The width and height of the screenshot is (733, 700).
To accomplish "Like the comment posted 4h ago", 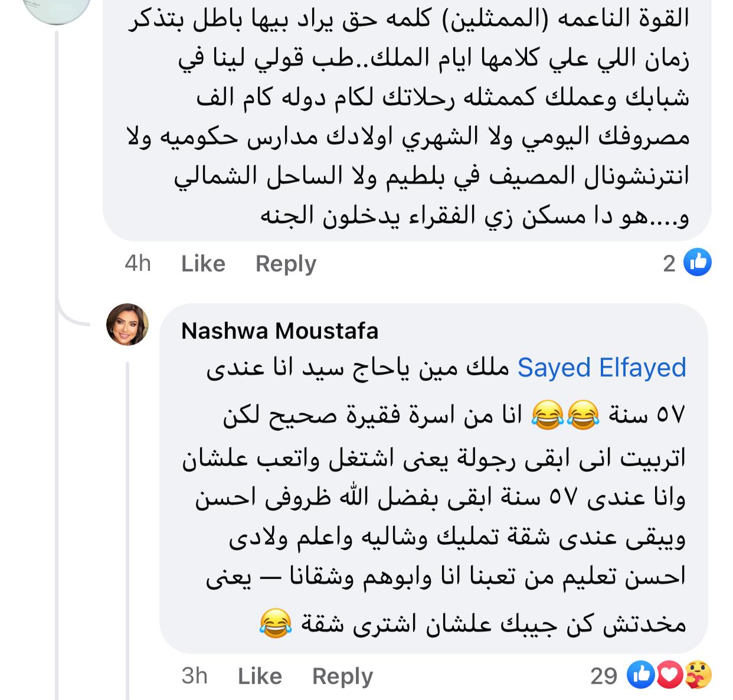I will click(203, 264).
